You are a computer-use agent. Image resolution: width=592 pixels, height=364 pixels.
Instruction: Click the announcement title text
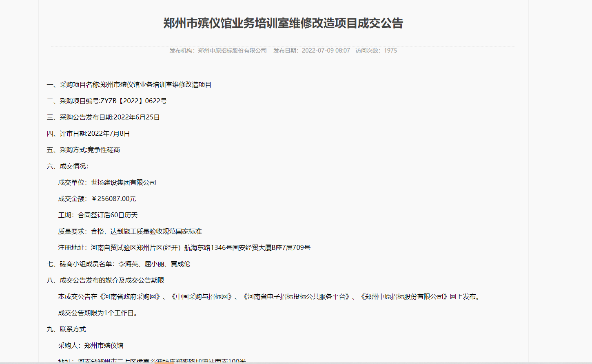coord(296,24)
